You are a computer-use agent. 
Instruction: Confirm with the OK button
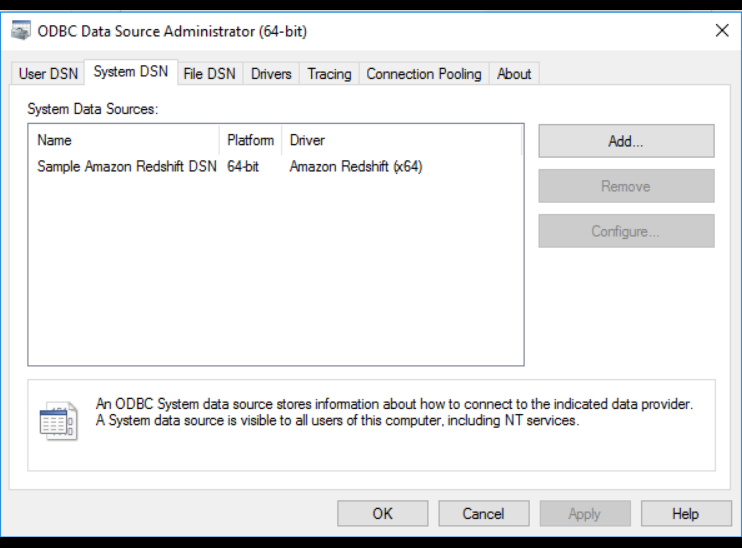[382, 513]
